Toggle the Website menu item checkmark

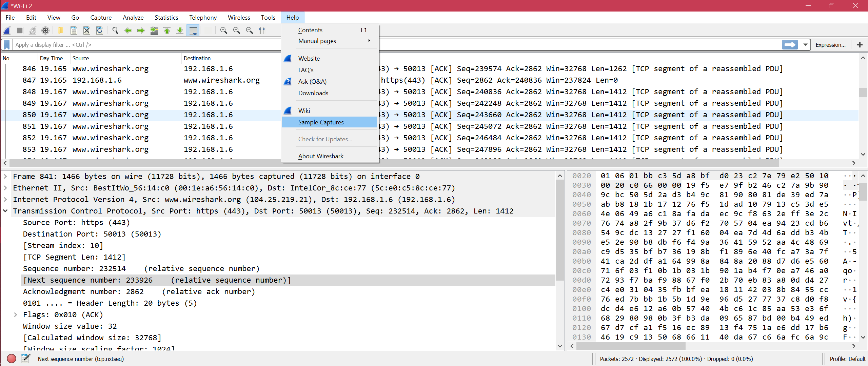point(308,58)
